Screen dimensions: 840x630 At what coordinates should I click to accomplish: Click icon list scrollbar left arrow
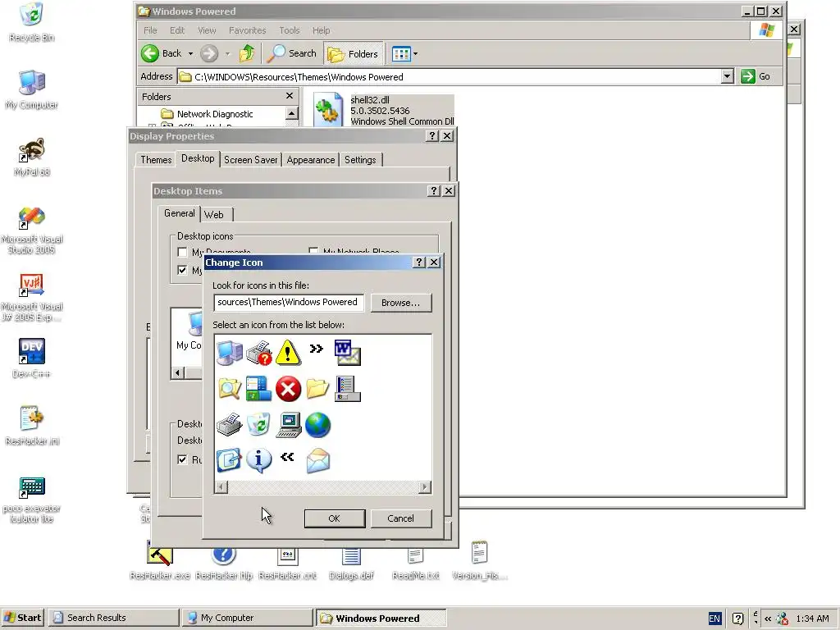pyautogui.click(x=221, y=487)
